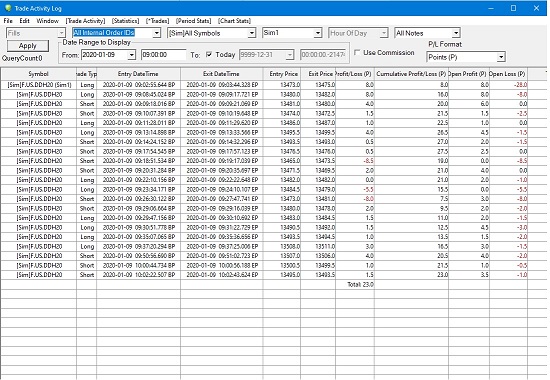Image resolution: width=550 pixels, height=380 pixels.
Task: Open the All Notes dropdown
Action: (456, 33)
